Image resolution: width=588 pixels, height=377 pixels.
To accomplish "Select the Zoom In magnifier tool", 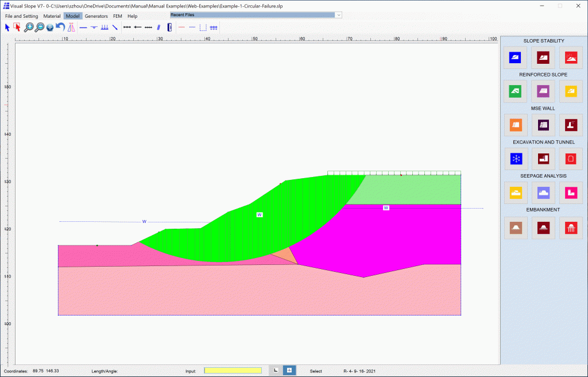I will coord(28,27).
